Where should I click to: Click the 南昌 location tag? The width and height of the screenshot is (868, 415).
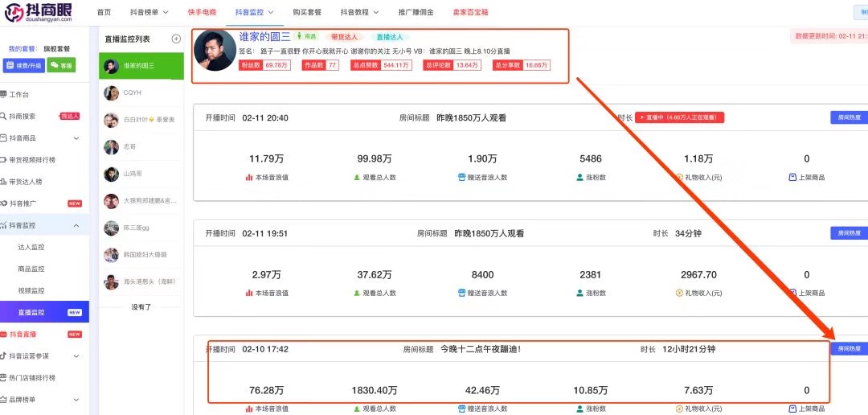(x=307, y=36)
